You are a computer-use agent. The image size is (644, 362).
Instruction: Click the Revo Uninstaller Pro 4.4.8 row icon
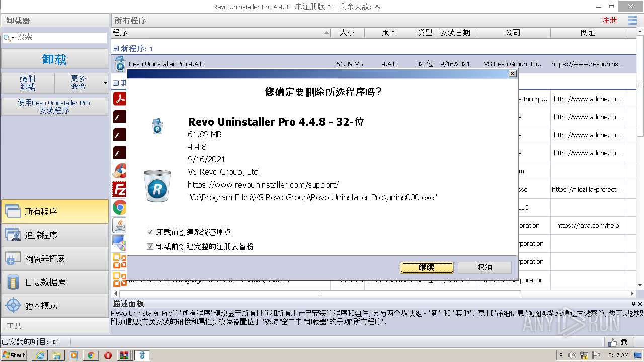[x=119, y=63]
